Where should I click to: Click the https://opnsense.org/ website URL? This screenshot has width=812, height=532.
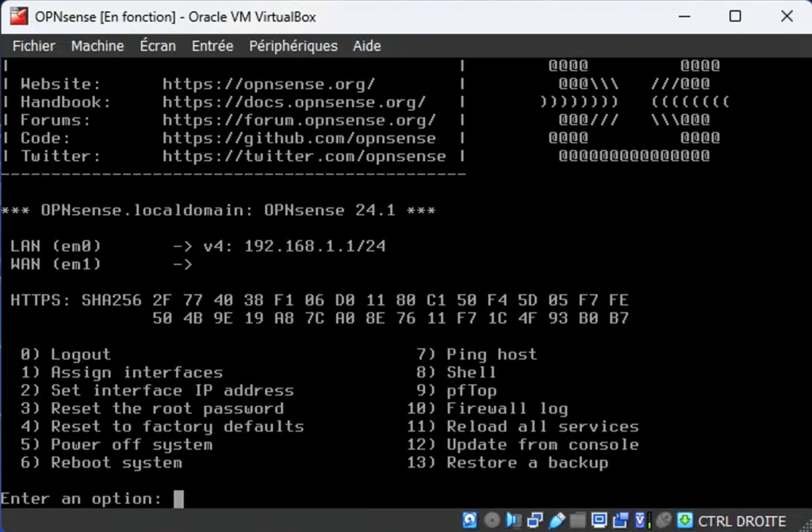click(x=269, y=84)
